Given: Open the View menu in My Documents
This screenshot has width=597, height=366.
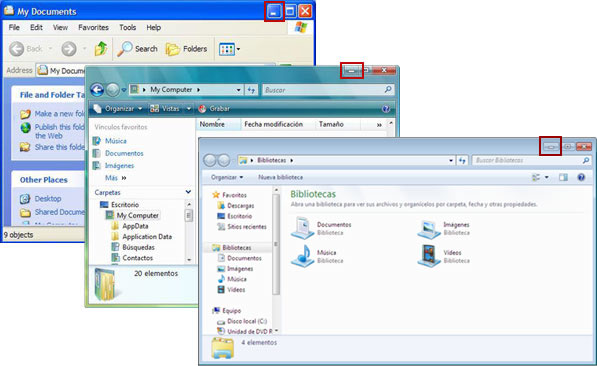Looking at the screenshot, I should 60,27.
